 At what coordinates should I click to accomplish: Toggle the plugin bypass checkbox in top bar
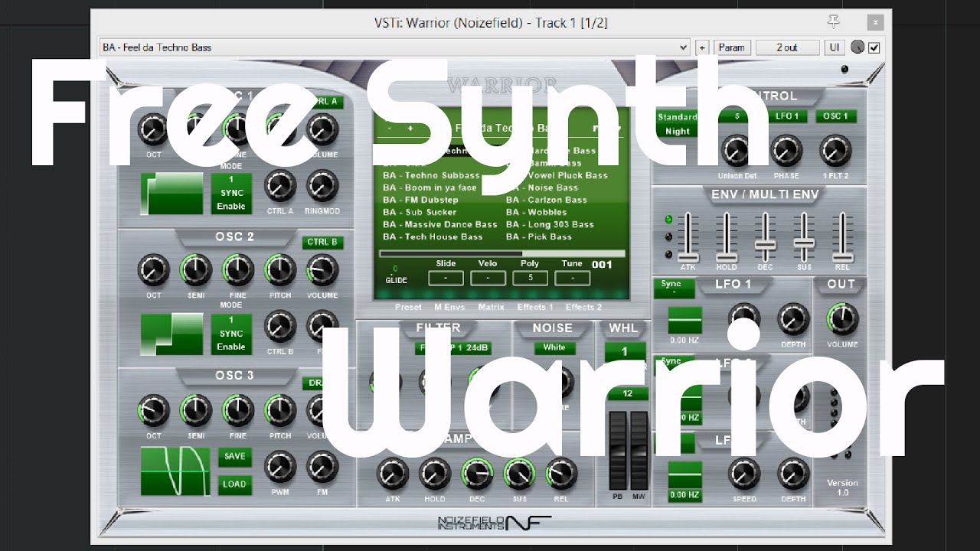click(874, 47)
